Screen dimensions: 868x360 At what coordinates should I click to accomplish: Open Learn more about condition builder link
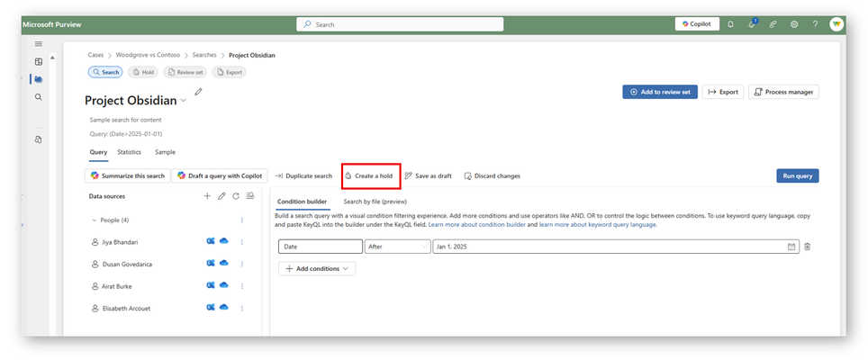point(476,224)
